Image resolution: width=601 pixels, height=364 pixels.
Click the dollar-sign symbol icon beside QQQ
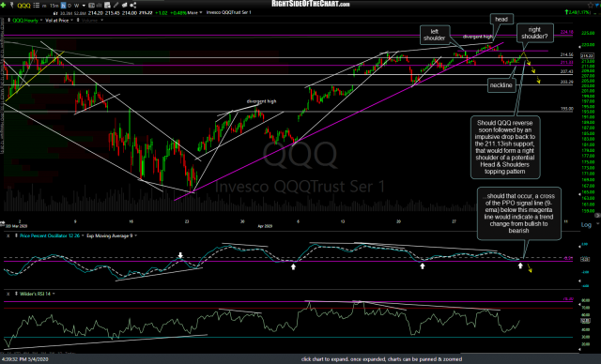tap(12, 6)
